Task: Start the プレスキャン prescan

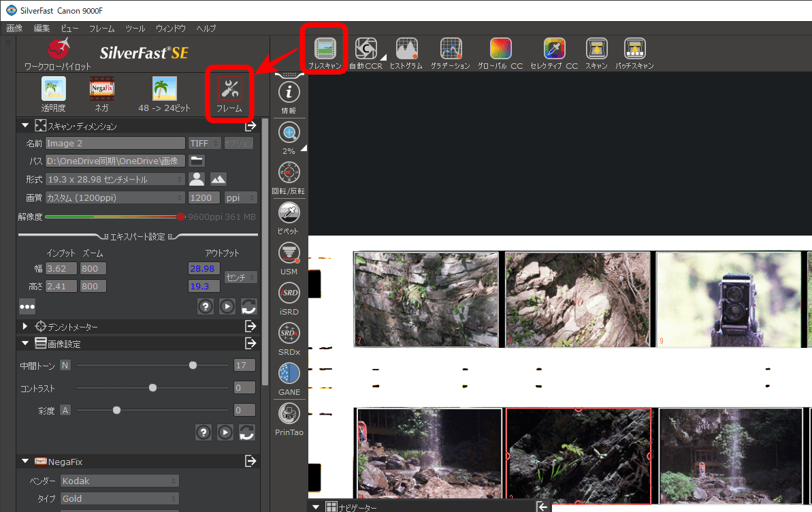Action: coord(325,49)
